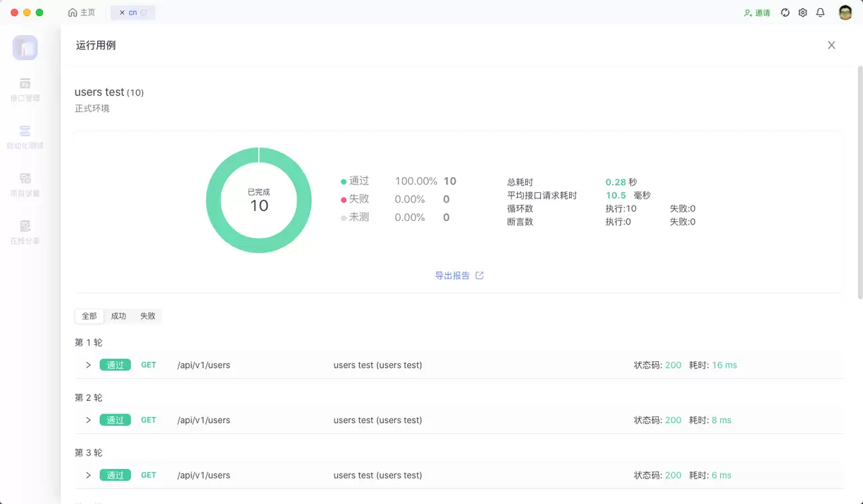Image resolution: width=863 pixels, height=504 pixels.
Task: Close the cn project tab
Action: 122,13
